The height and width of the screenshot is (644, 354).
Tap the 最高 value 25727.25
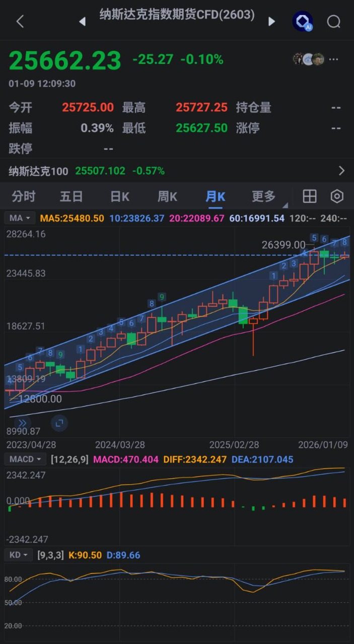click(x=202, y=107)
